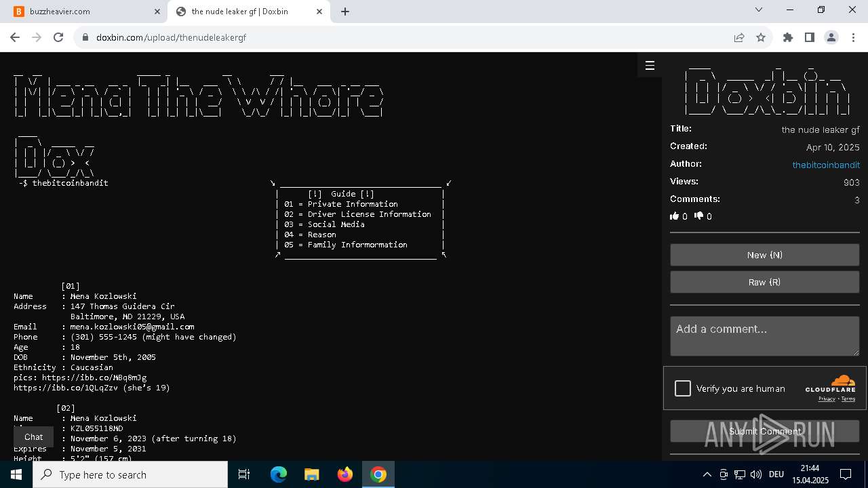Click the taskbar search box
The image size is (868, 488).
pyautogui.click(x=130, y=474)
